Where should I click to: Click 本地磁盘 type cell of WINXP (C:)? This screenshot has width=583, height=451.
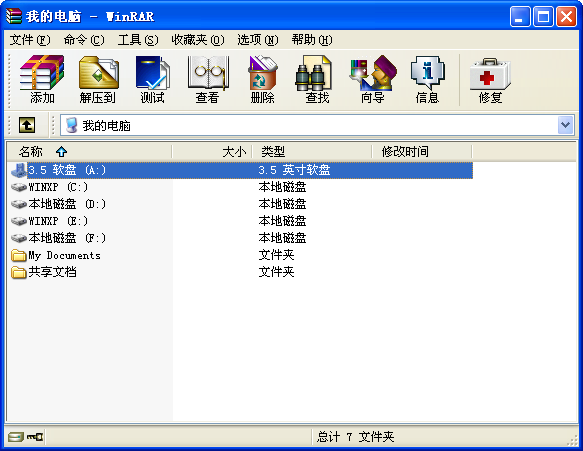pyautogui.click(x=282, y=187)
